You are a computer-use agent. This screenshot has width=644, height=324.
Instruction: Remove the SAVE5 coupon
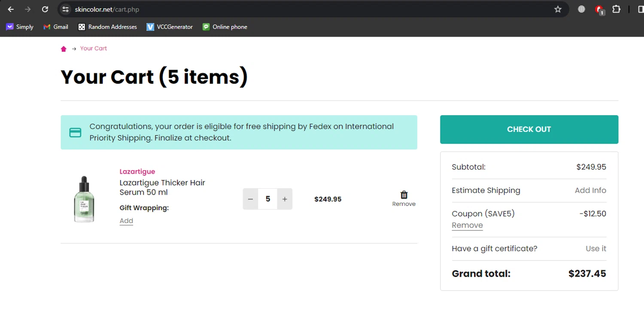[x=467, y=225]
